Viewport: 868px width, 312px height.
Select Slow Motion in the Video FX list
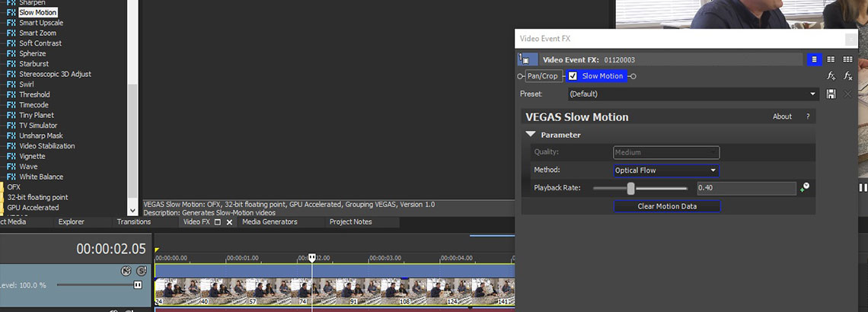pos(37,12)
